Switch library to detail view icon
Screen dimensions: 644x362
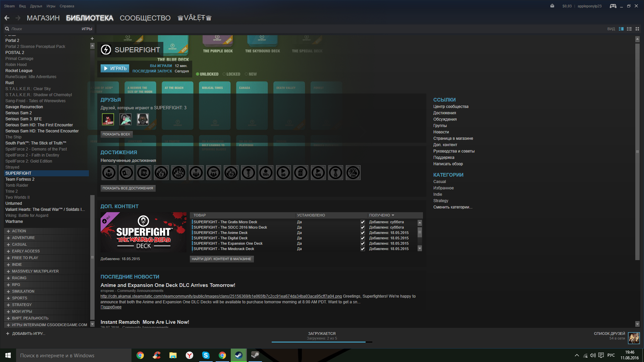(621, 29)
